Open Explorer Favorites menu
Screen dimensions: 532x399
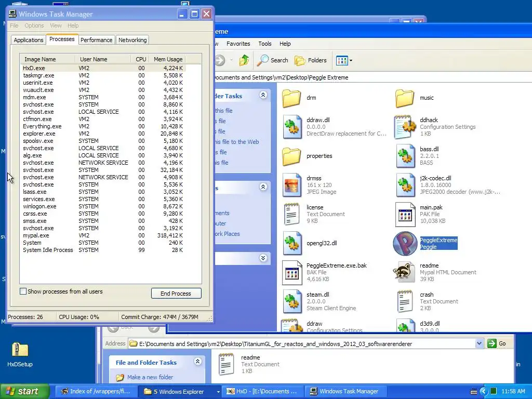pyautogui.click(x=238, y=44)
